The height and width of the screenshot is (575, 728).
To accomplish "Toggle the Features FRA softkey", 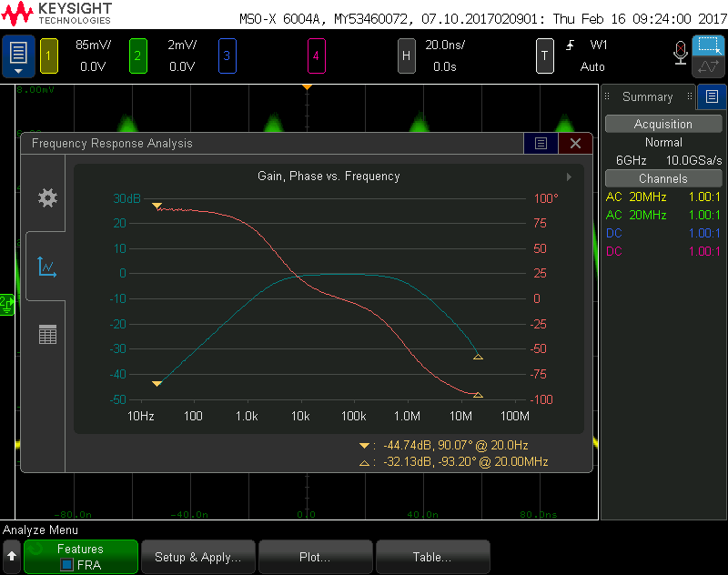I will coord(80,556).
